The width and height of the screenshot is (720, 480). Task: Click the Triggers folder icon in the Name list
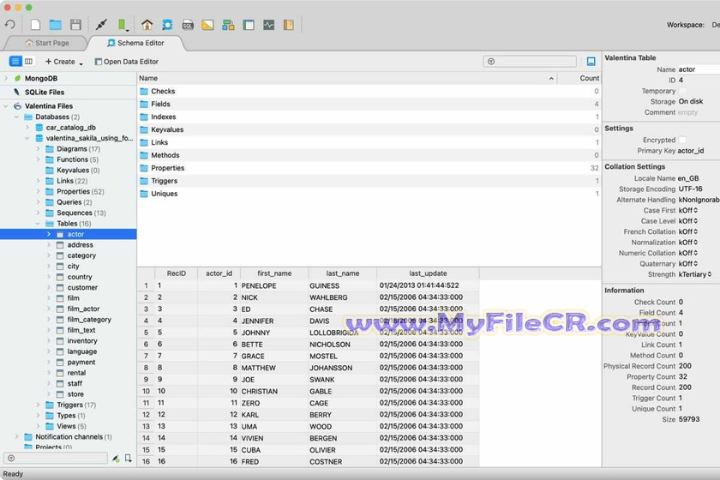tap(144, 181)
